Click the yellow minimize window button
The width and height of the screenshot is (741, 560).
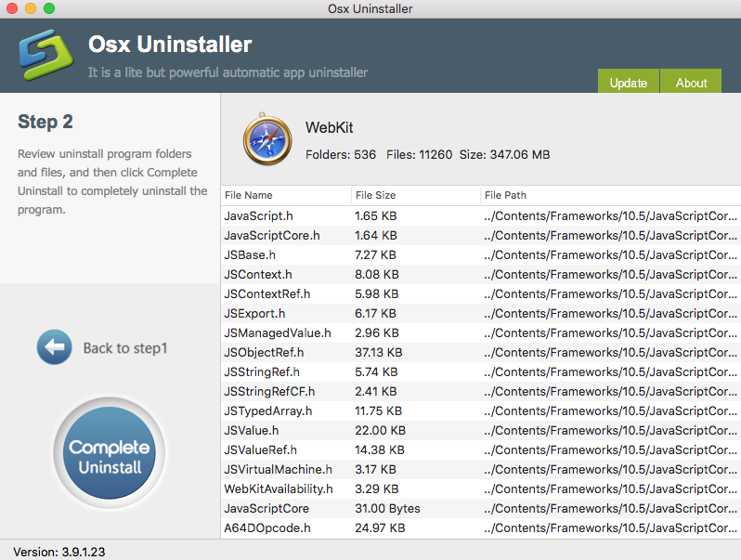[x=31, y=8]
